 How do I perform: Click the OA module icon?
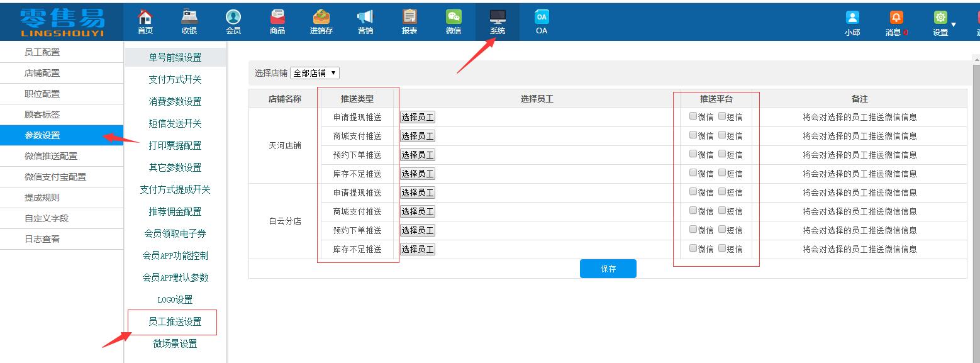(x=540, y=21)
